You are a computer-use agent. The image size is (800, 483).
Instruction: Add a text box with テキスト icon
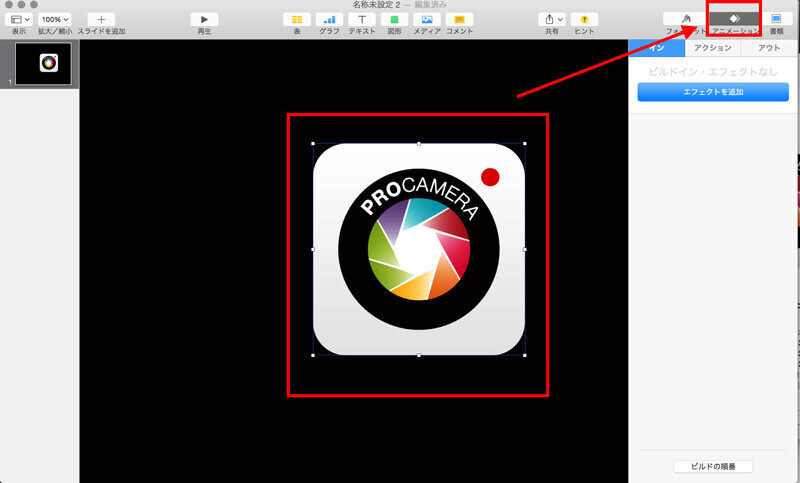(x=362, y=19)
